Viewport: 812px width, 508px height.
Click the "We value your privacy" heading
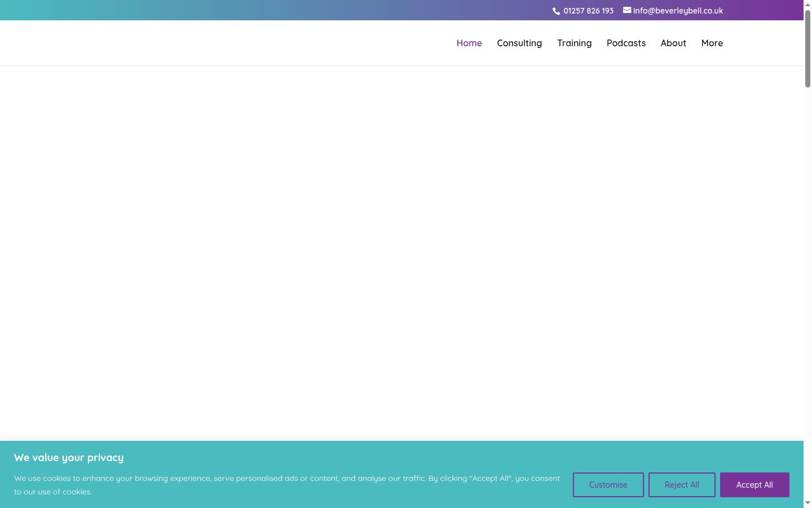pos(69,458)
